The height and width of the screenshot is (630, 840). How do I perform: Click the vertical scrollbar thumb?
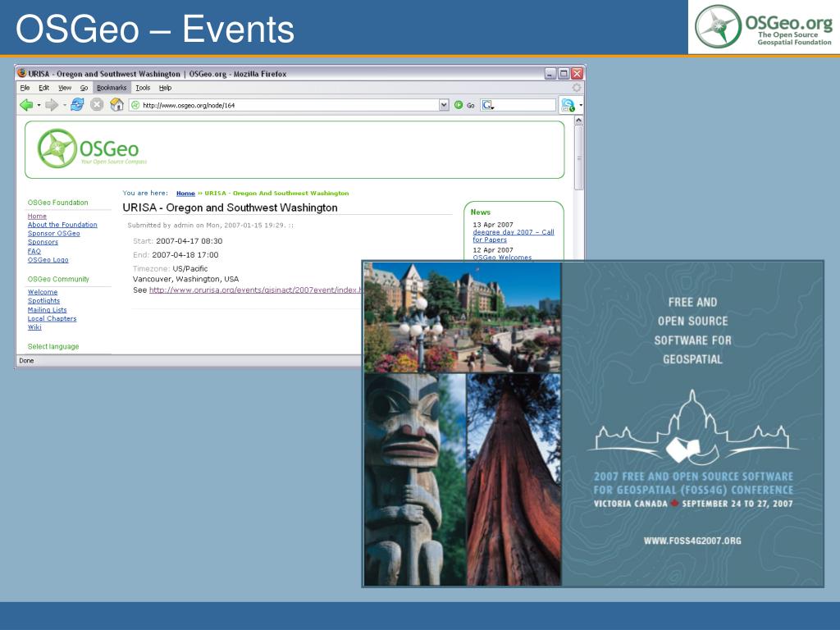click(x=578, y=158)
